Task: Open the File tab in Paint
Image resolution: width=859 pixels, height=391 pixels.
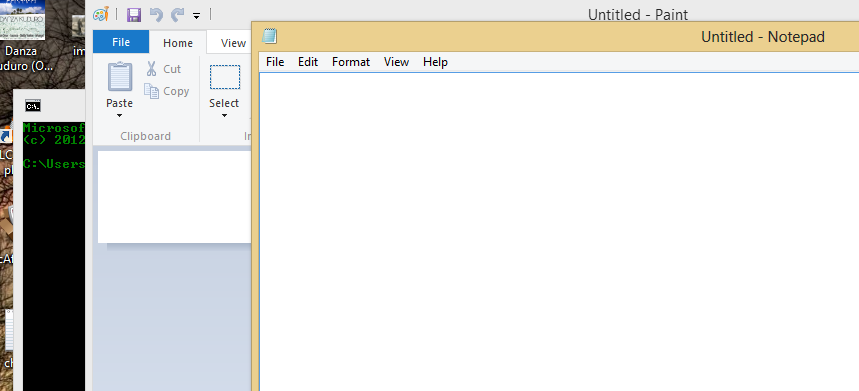Action: click(121, 42)
